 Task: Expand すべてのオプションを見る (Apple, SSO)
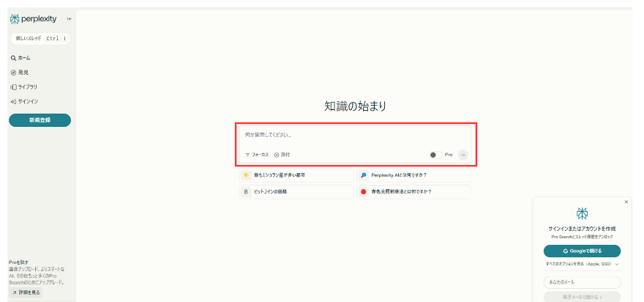click(582, 264)
